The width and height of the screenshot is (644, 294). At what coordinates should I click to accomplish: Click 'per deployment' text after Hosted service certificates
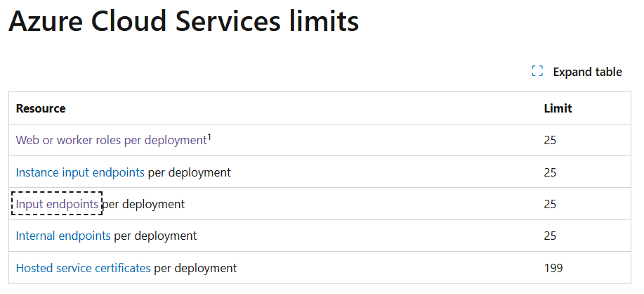coord(195,268)
